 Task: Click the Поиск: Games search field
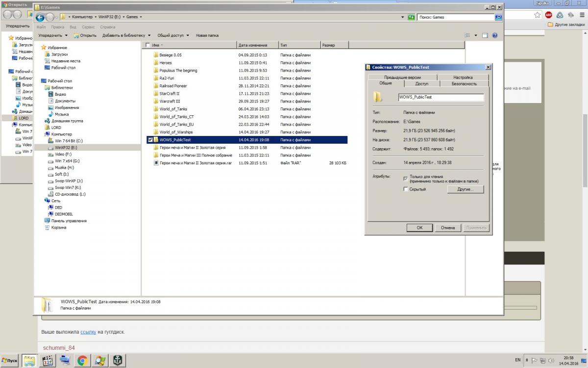(456, 17)
